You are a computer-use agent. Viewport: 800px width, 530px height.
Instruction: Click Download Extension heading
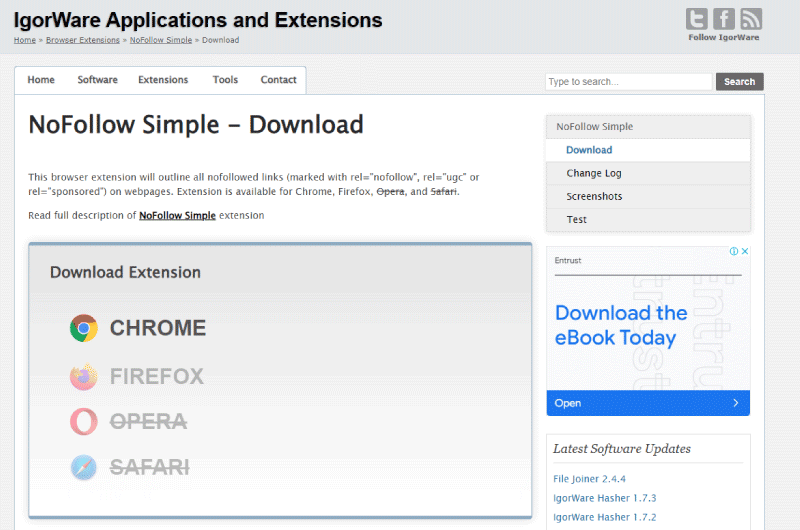[x=126, y=272]
